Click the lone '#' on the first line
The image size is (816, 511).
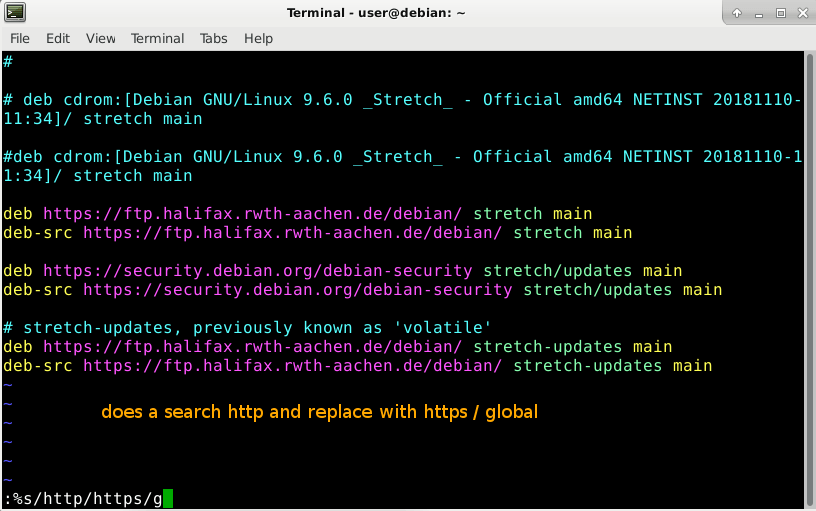tap(8, 61)
